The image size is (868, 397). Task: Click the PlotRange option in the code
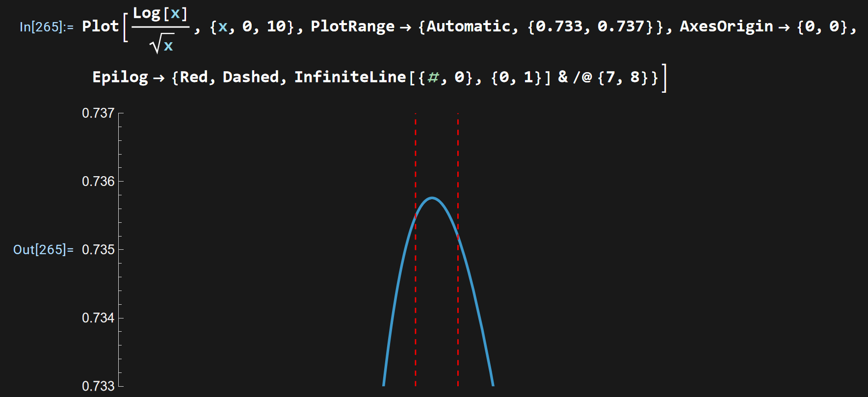352,26
